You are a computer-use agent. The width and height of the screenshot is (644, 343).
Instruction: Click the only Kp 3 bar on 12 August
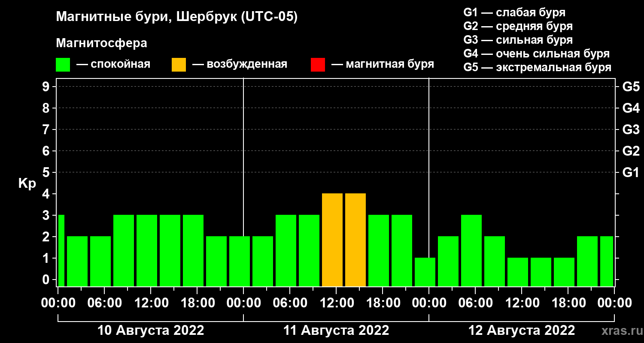pyautogui.click(x=471, y=251)
